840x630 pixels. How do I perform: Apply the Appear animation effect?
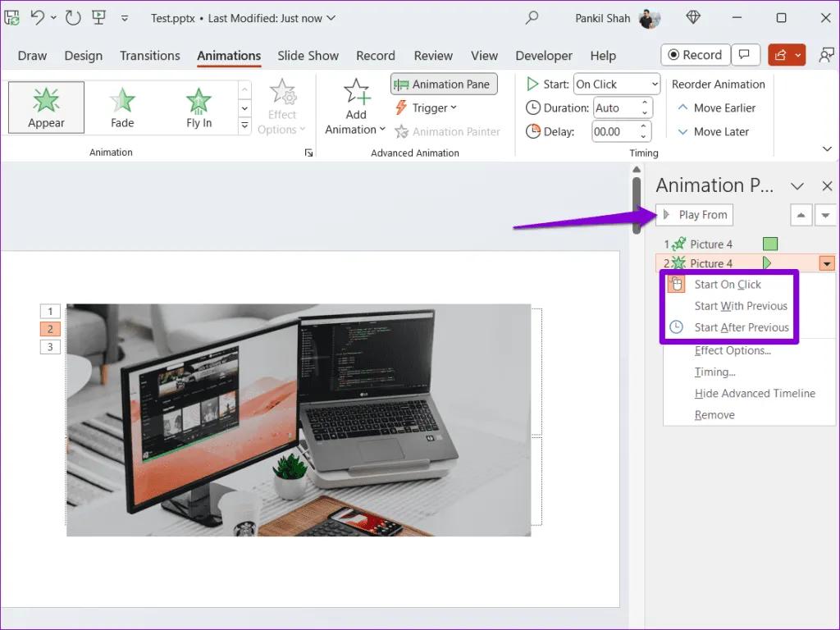[x=47, y=107]
